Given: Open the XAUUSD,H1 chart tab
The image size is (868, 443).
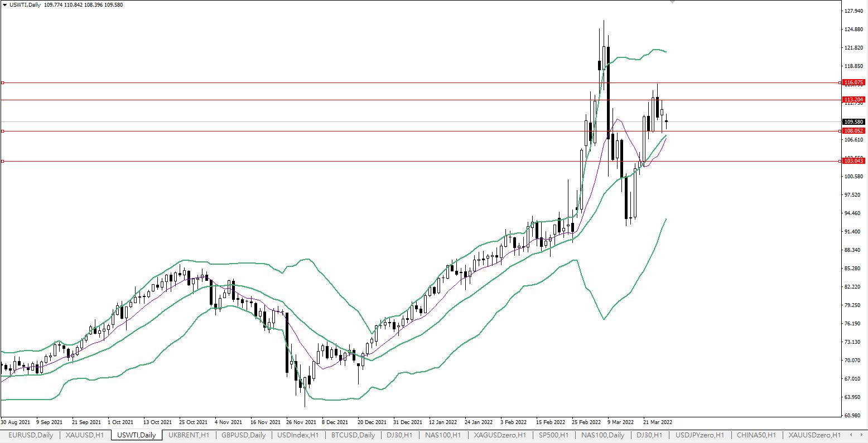Looking at the screenshot, I should (85, 435).
